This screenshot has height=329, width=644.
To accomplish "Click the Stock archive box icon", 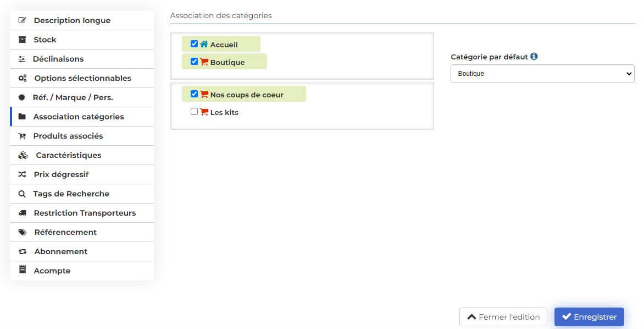I will point(22,40).
